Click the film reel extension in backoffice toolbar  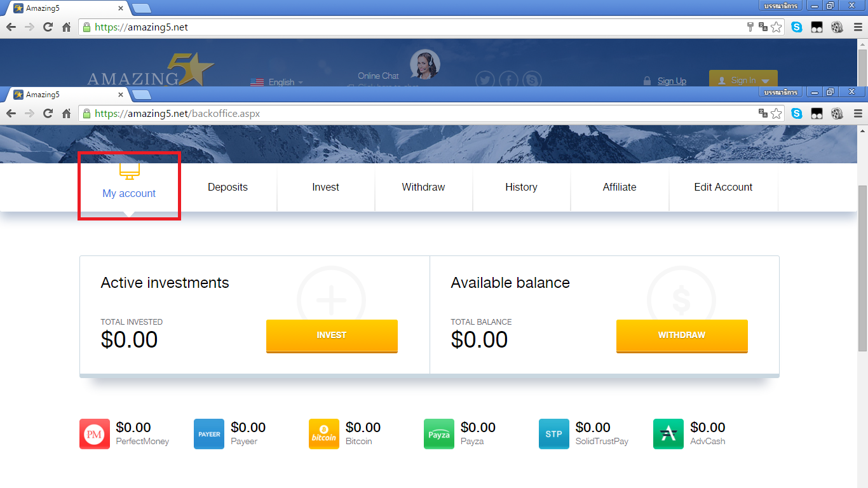point(837,114)
